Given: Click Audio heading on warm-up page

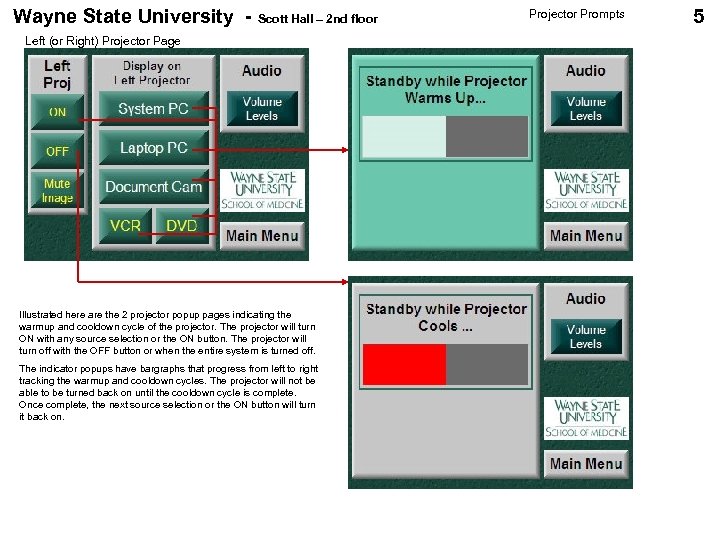Looking at the screenshot, I should pyautogui.click(x=585, y=71).
